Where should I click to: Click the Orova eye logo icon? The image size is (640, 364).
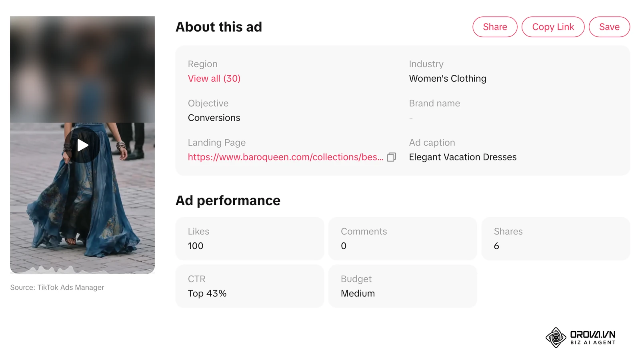click(556, 338)
